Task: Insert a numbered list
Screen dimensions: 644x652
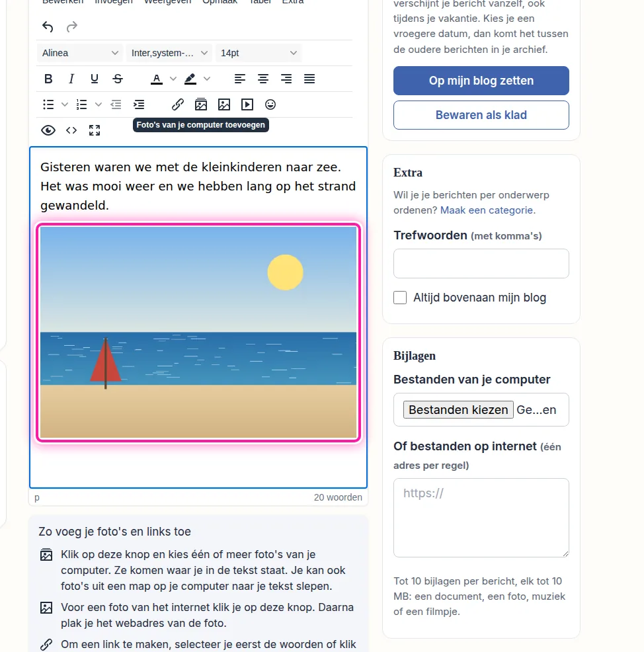Action: (82, 104)
